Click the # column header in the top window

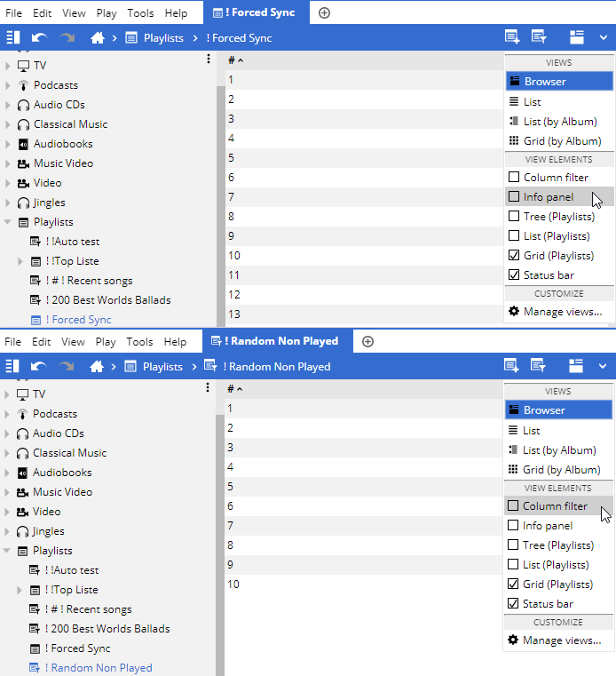coord(232,60)
